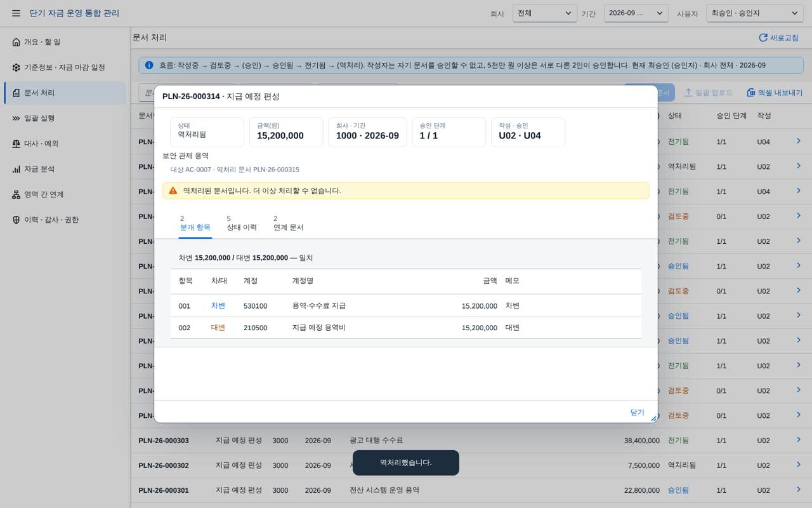Open row PLN-26-000301 detail arrow
Viewport: 812px width, 508px height.
click(799, 490)
